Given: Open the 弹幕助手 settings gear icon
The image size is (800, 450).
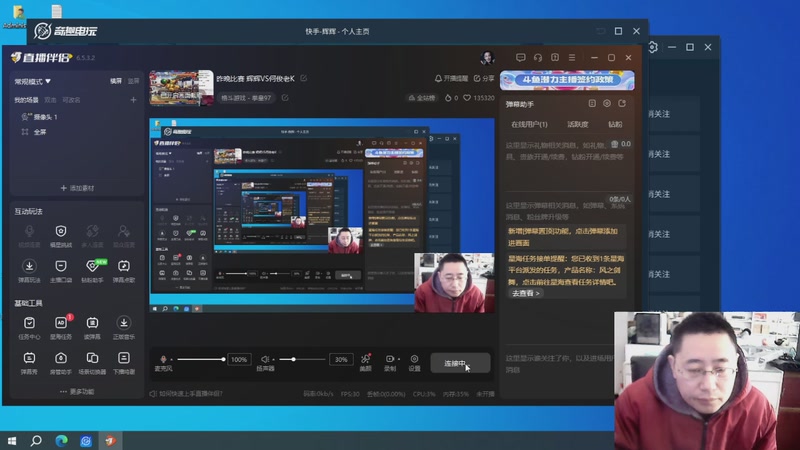Looking at the screenshot, I should tap(607, 104).
